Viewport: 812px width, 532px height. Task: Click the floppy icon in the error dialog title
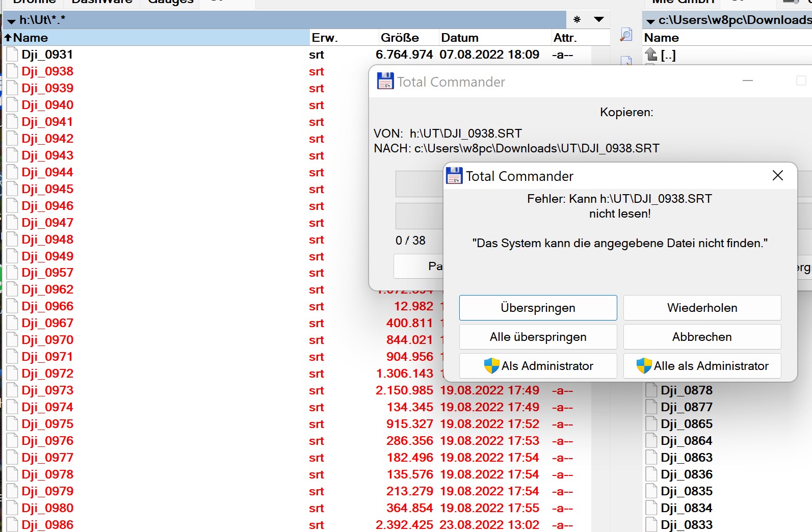454,176
